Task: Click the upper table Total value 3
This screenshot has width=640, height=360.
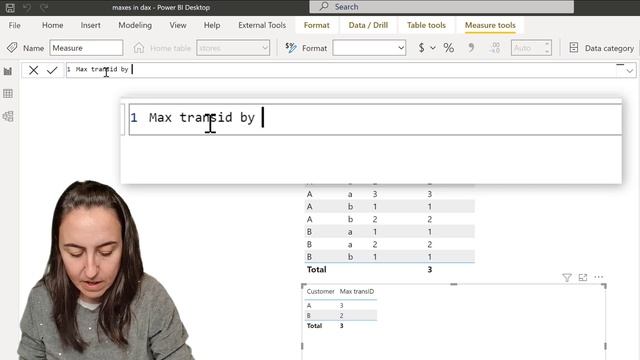Action: click(x=429, y=269)
